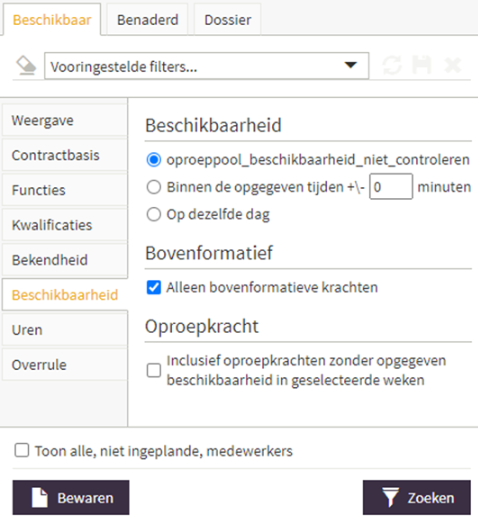478x523 pixels.
Task: Click the delete preset X icon
Action: (453, 65)
